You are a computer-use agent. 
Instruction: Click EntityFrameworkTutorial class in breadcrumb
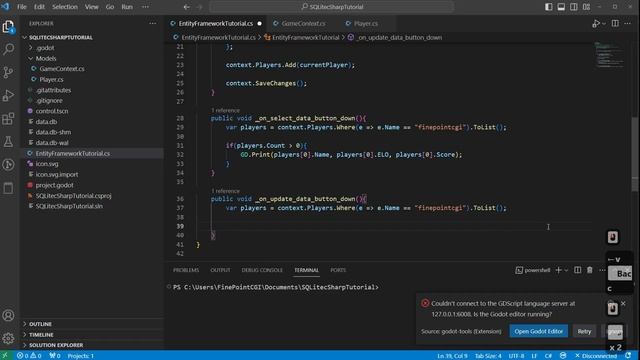pyautogui.click(x=305, y=38)
